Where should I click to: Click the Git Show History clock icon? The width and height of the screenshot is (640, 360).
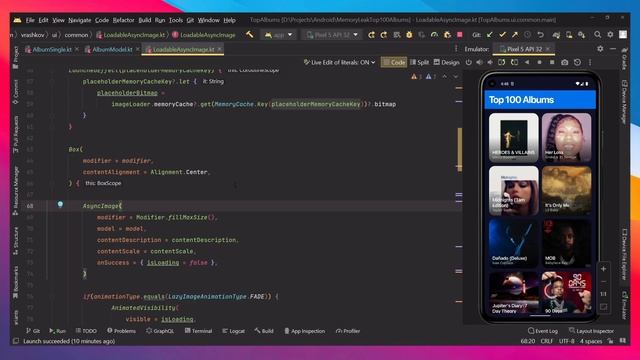tap(527, 35)
